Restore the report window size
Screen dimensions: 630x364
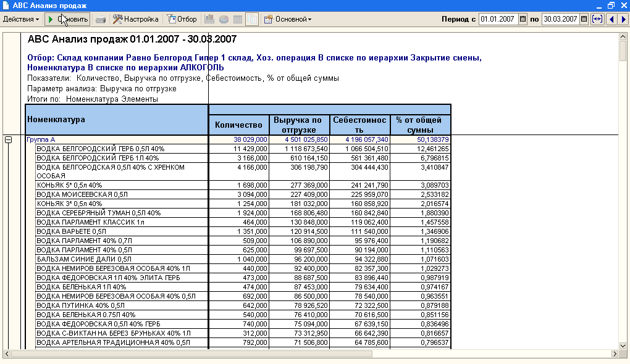point(611,6)
